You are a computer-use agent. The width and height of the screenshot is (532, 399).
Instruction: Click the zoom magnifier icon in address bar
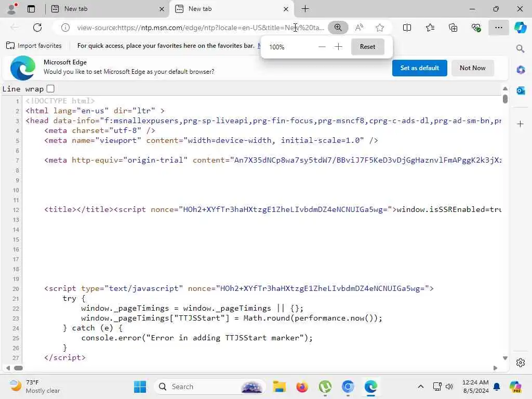(x=338, y=28)
